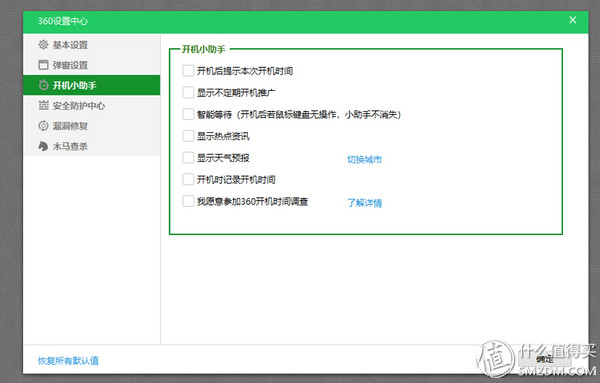Select the 开机小助手 section label
600x383 pixels.
click(x=74, y=85)
